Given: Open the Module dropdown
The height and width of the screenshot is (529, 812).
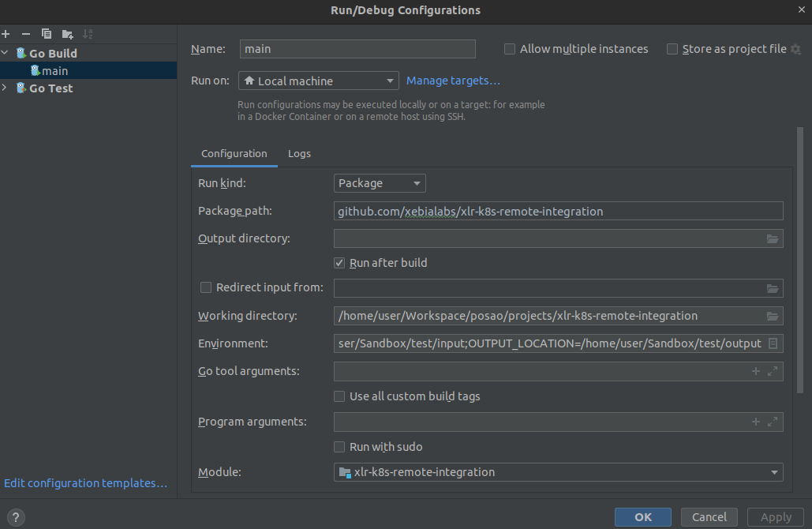Looking at the screenshot, I should pyautogui.click(x=558, y=472).
